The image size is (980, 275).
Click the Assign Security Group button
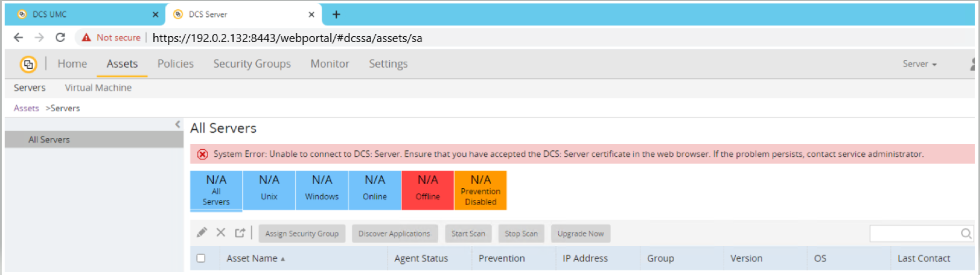point(302,234)
